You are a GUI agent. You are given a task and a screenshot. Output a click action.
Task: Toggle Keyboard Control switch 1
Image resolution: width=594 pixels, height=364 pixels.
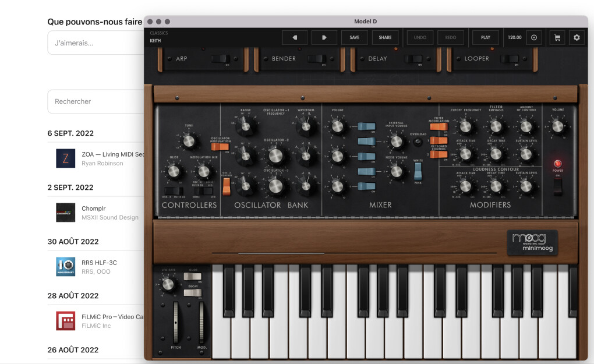click(439, 140)
